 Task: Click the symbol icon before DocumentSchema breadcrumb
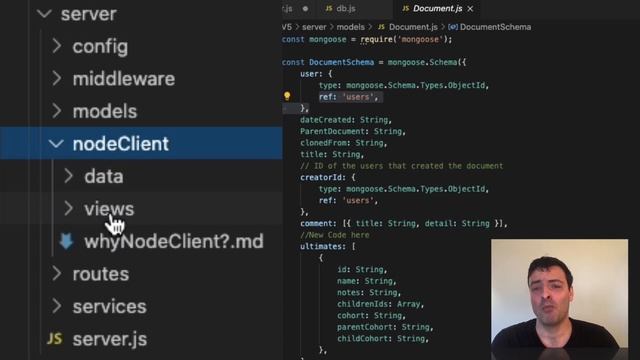[452, 27]
